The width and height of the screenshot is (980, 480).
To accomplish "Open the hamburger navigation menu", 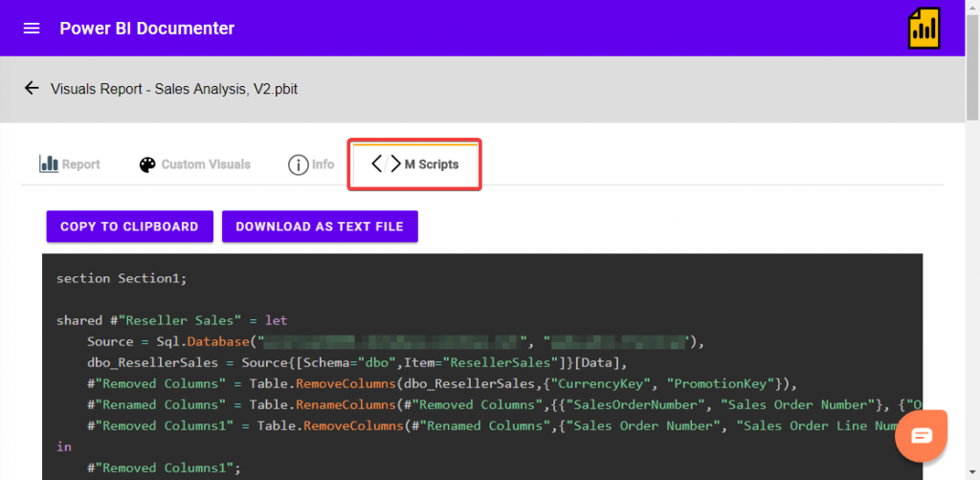I will tap(32, 29).
